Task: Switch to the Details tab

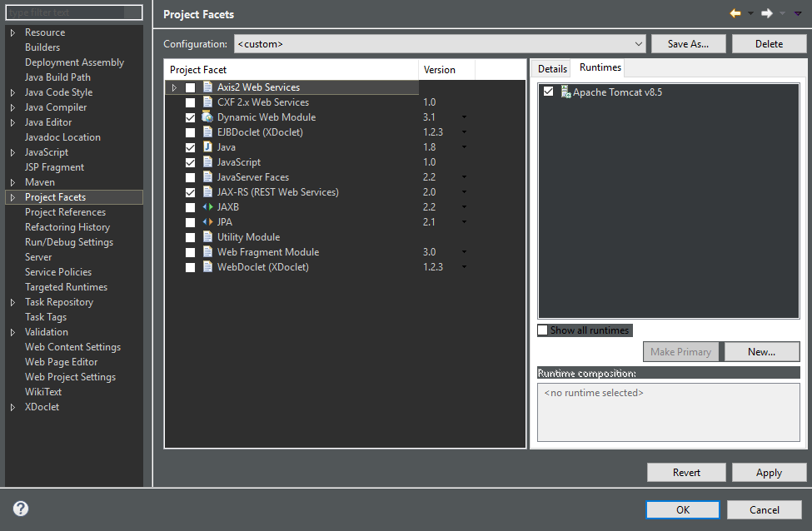Action: [550, 67]
